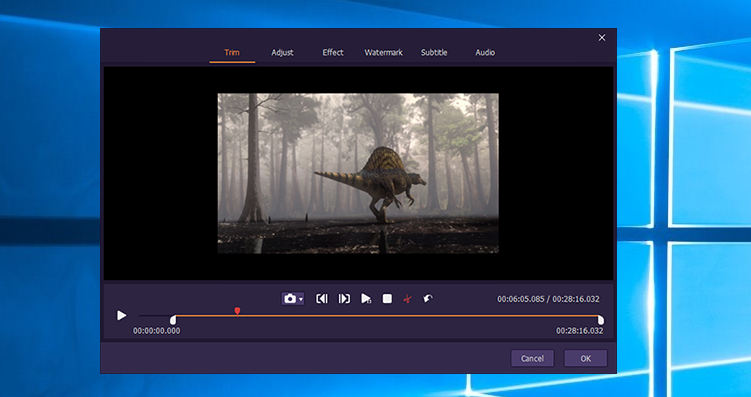Close the editor dialog with X
This screenshot has height=397, width=751.
[x=602, y=38]
